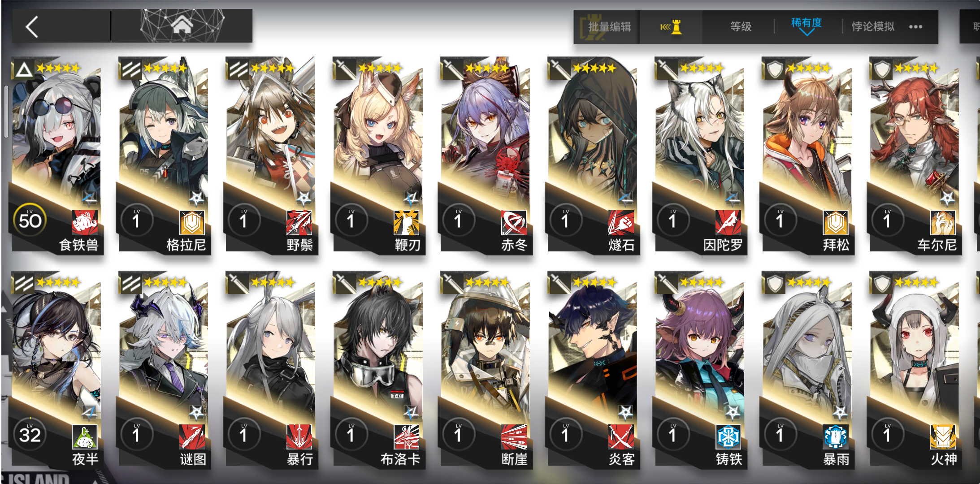Toggle 批量编辑 batch edit mode
Image resolution: width=980 pixels, height=484 pixels.
(609, 27)
